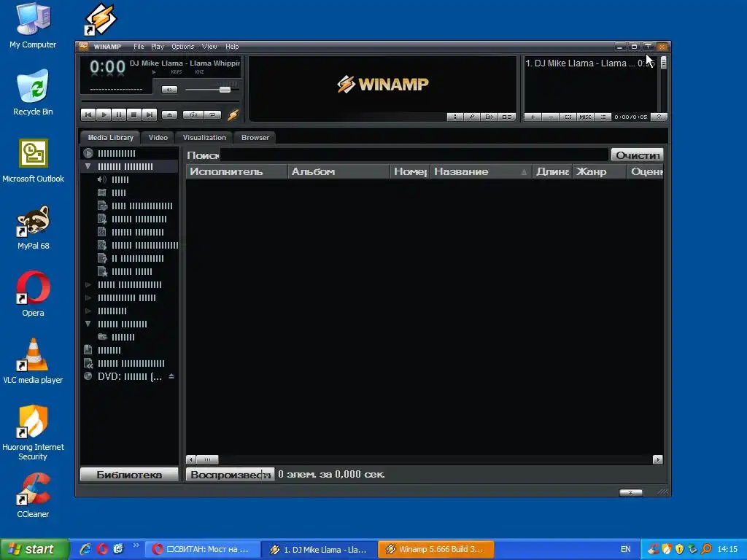747x560 pixels.
Task: Switch to the Media Library tab
Action: (111, 137)
